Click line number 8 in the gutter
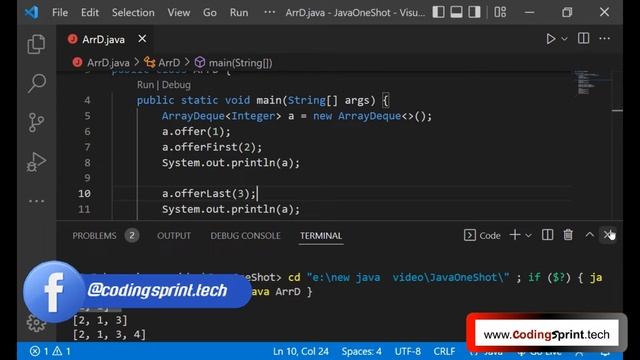The width and height of the screenshot is (640, 360). point(87,163)
